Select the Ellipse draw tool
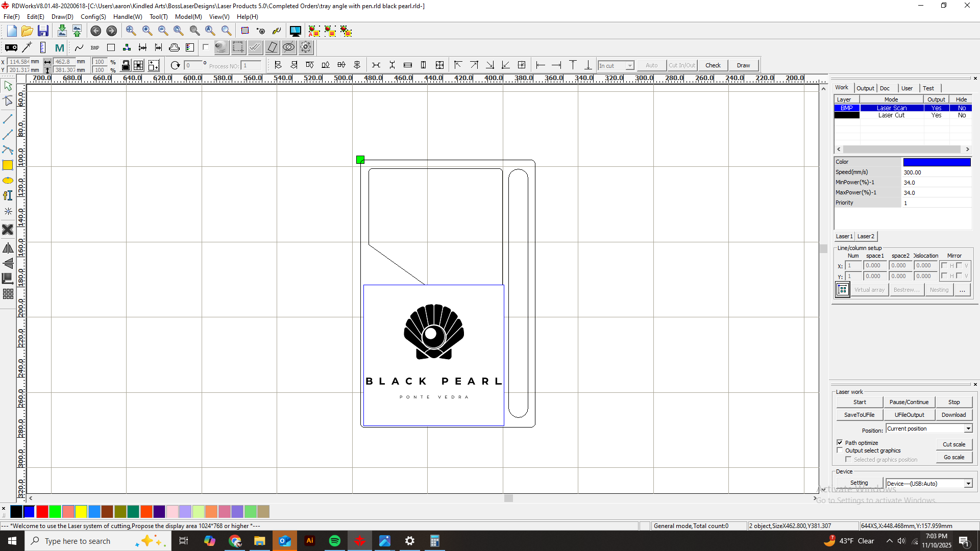 (x=8, y=181)
